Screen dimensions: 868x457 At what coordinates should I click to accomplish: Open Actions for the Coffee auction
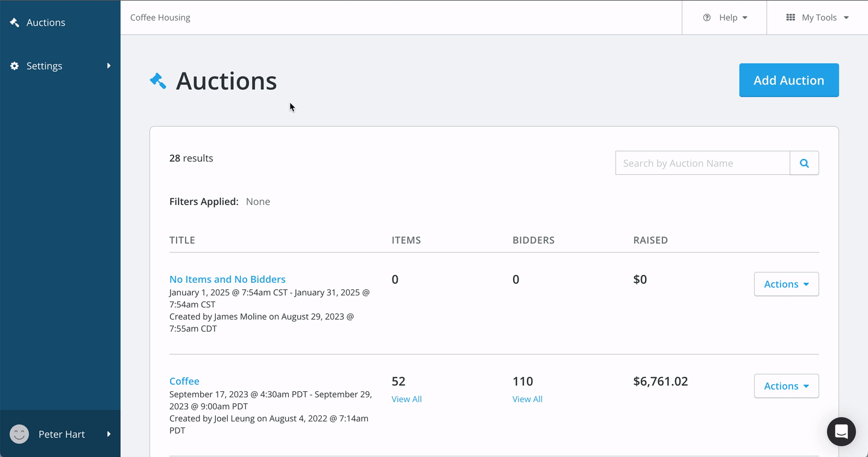click(786, 386)
